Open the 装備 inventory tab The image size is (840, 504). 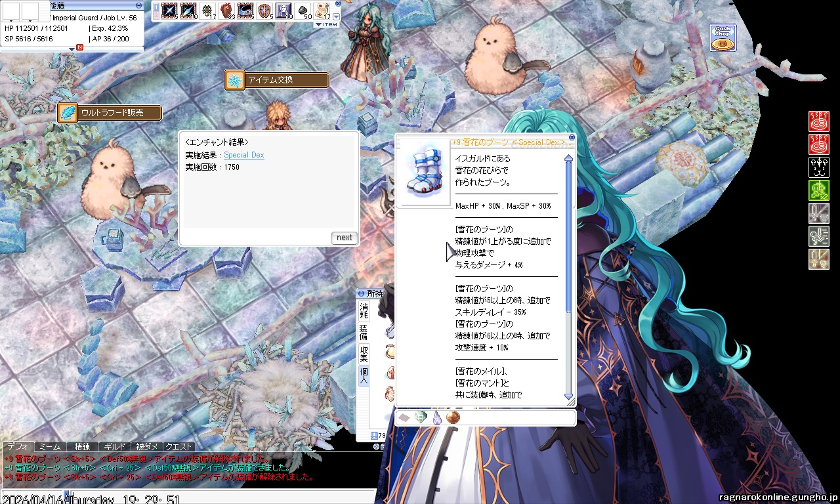point(363,331)
